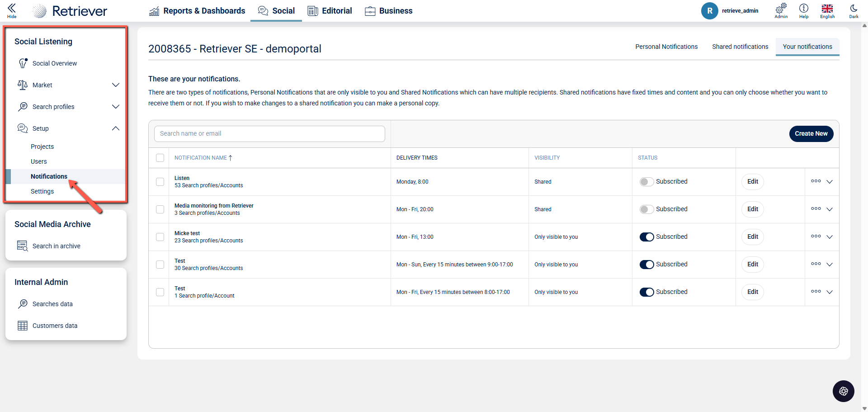Open the round support widget icon
Viewport: 868px width, 412px height.
(x=843, y=391)
